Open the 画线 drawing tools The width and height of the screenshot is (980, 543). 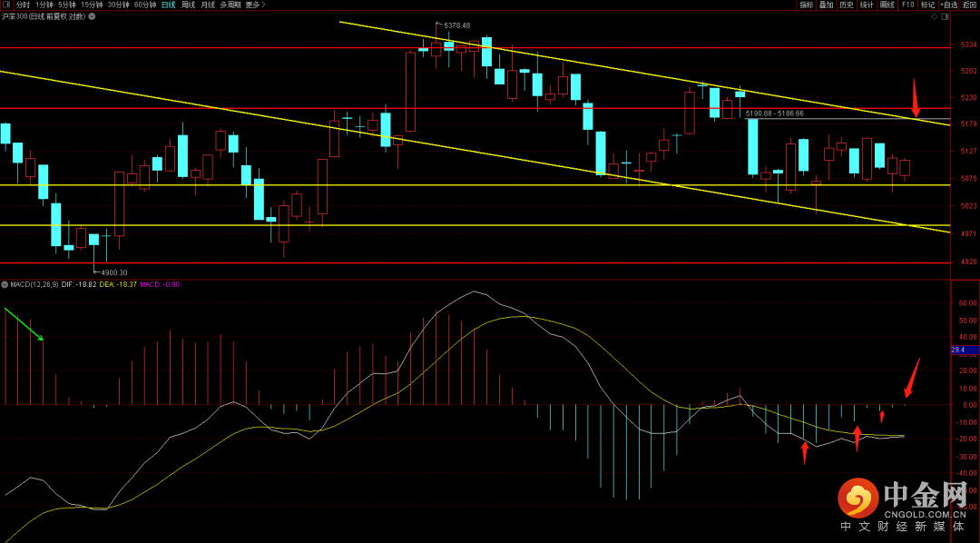(x=887, y=5)
